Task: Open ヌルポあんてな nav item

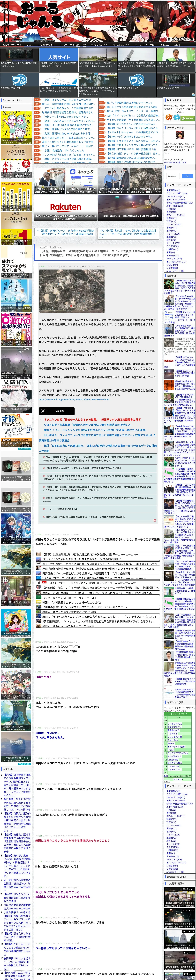Action: click(121, 45)
